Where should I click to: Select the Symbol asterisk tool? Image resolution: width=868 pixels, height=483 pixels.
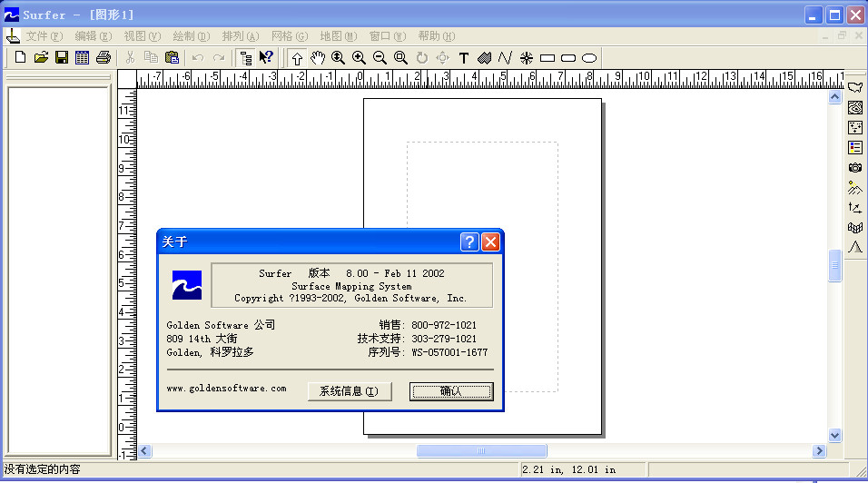click(x=527, y=57)
